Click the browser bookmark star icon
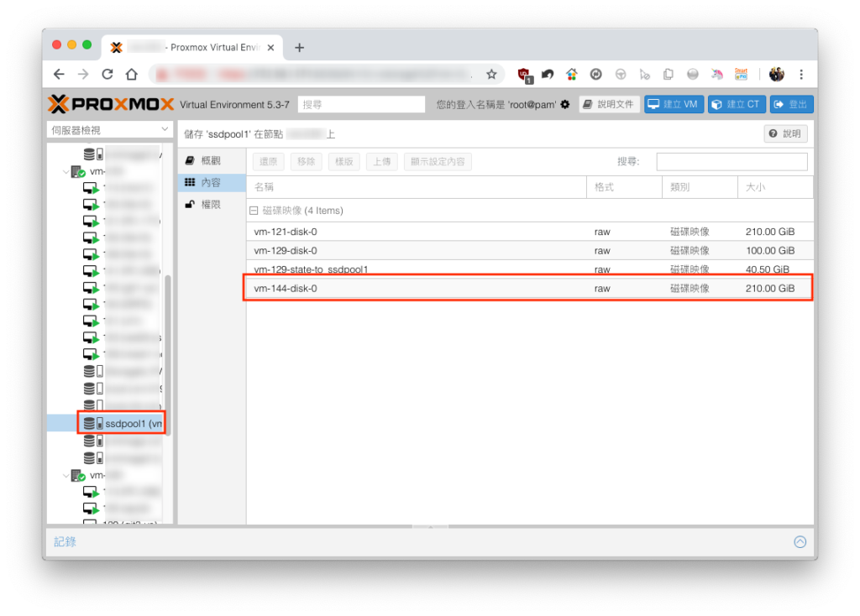 pyautogui.click(x=491, y=74)
